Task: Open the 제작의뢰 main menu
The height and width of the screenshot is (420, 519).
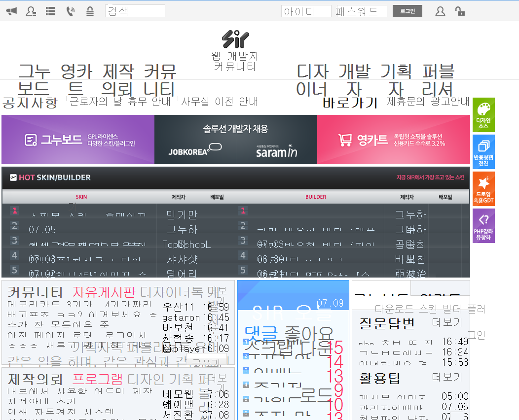Action: click(x=118, y=80)
